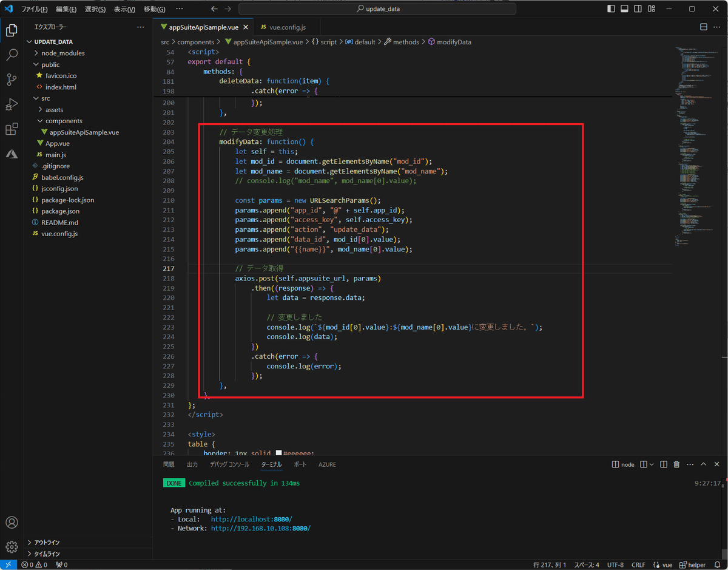728x570 pixels.
Task: Open the Accounts menu icon
Action: [x=12, y=523]
